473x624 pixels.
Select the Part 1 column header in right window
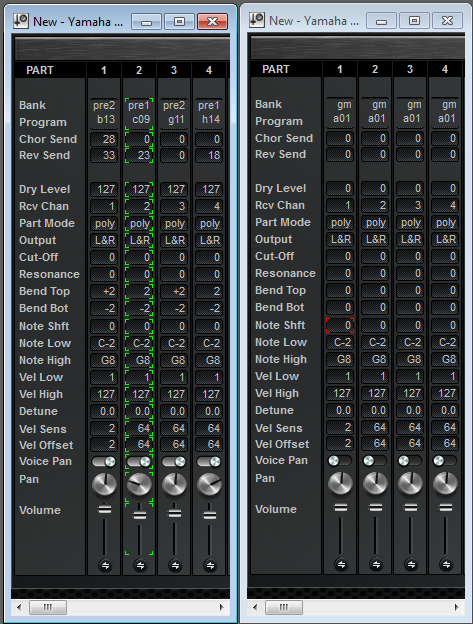(339, 69)
